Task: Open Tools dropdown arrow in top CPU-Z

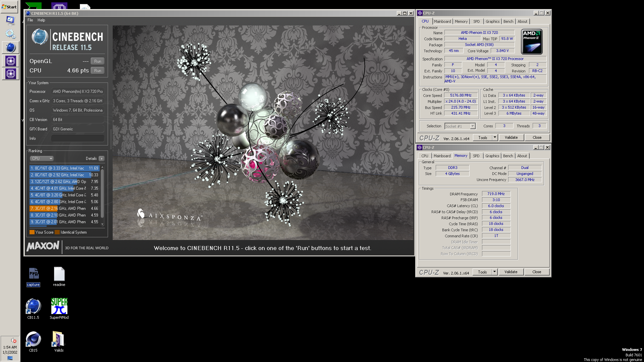Action: [495, 137]
